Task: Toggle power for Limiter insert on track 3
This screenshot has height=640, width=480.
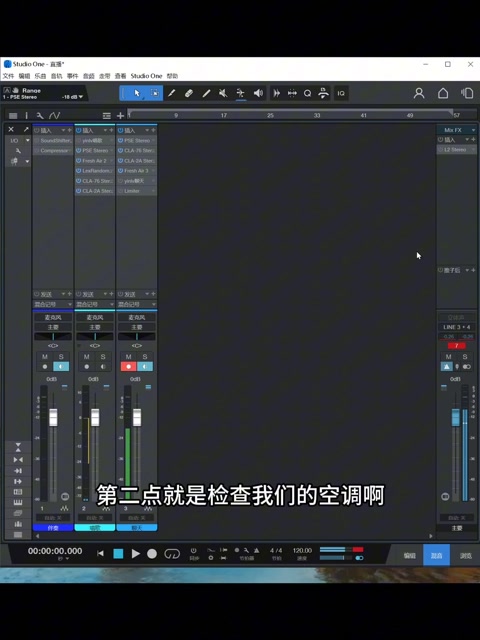Action: [x=121, y=191]
